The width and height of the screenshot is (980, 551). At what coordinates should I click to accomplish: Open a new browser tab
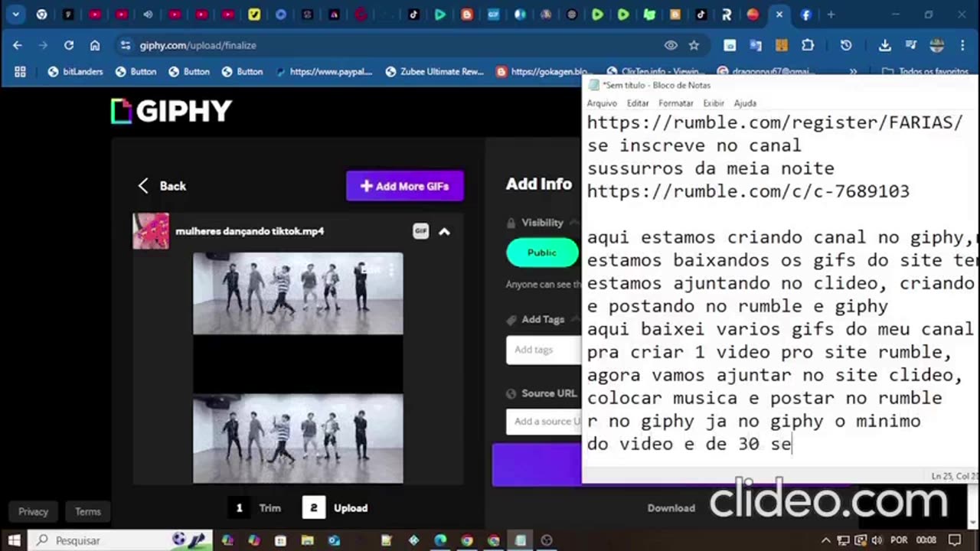point(831,15)
